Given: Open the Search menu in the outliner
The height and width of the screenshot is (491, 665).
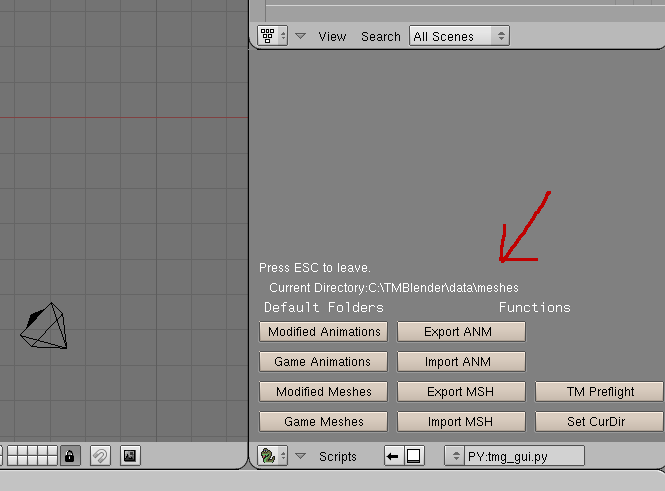Looking at the screenshot, I should click(380, 36).
